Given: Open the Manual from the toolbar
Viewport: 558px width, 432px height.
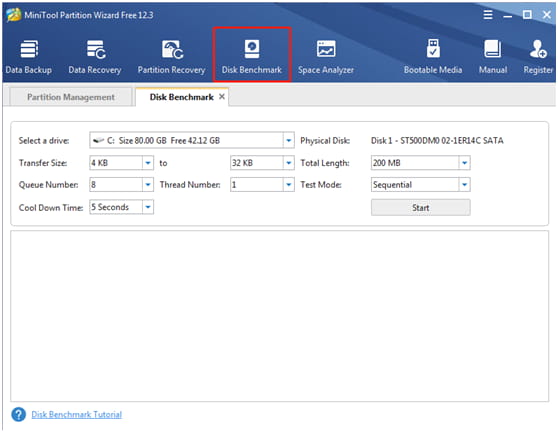Looking at the screenshot, I should pos(493,56).
